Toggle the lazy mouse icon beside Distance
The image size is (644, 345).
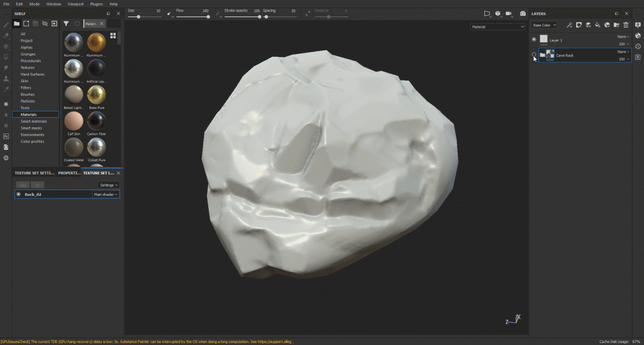(308, 14)
